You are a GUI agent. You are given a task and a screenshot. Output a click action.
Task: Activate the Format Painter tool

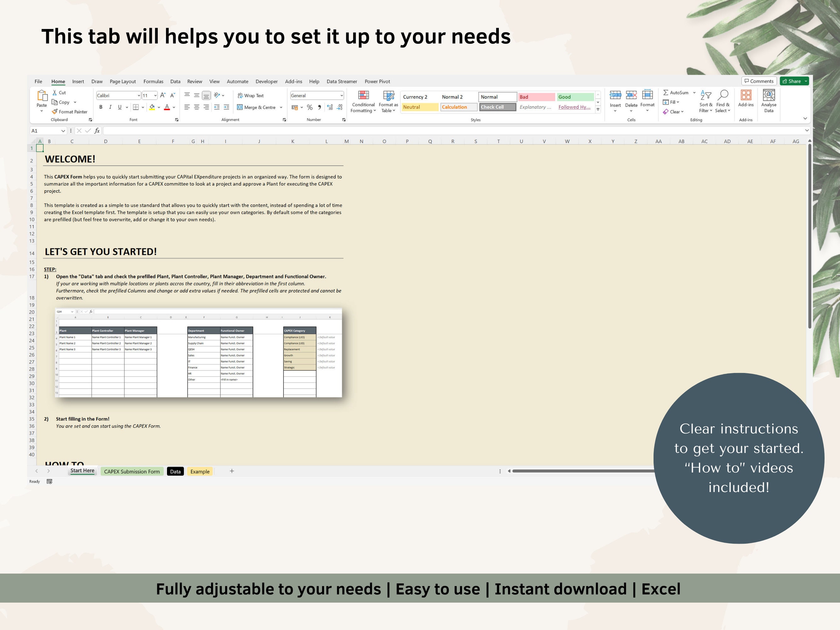pyautogui.click(x=70, y=112)
